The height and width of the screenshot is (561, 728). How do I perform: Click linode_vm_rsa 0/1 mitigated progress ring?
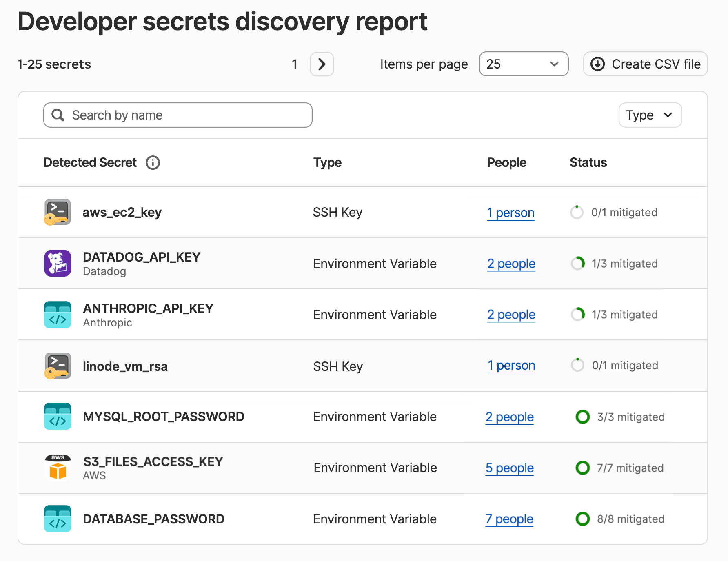pyautogui.click(x=577, y=365)
